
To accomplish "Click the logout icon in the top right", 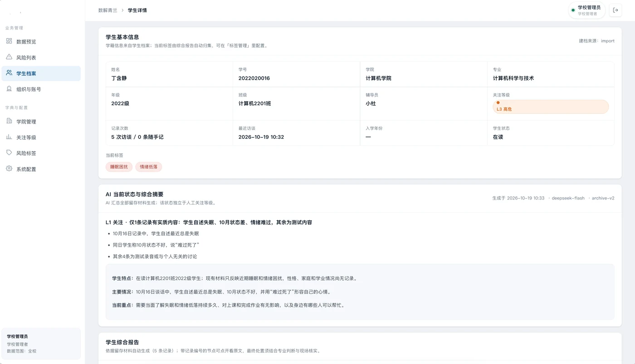I will pos(615,10).
